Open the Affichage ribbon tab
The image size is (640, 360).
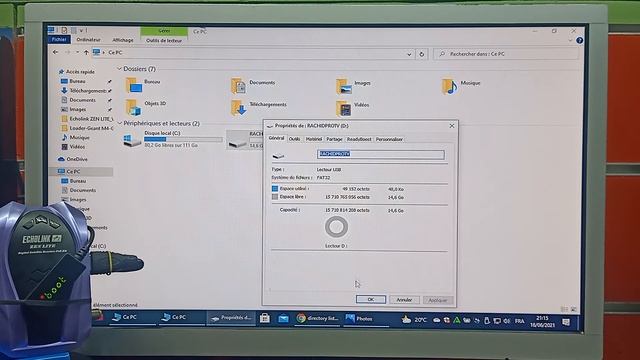(123, 40)
